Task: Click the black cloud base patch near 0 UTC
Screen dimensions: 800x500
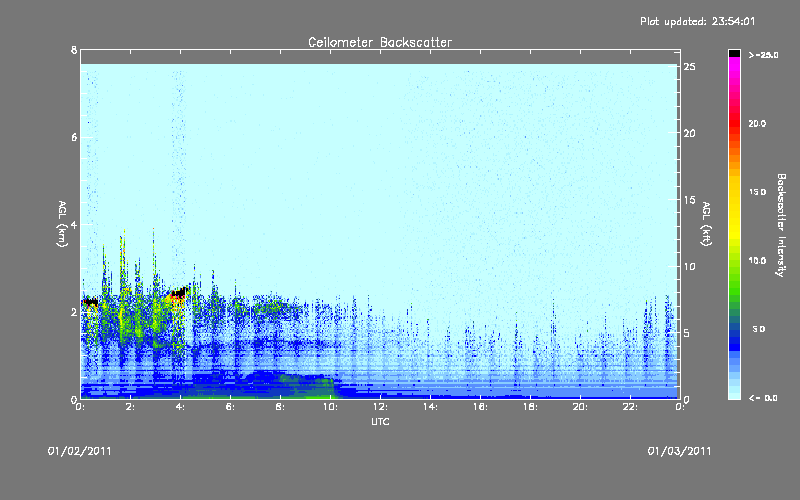Action: pos(91,302)
